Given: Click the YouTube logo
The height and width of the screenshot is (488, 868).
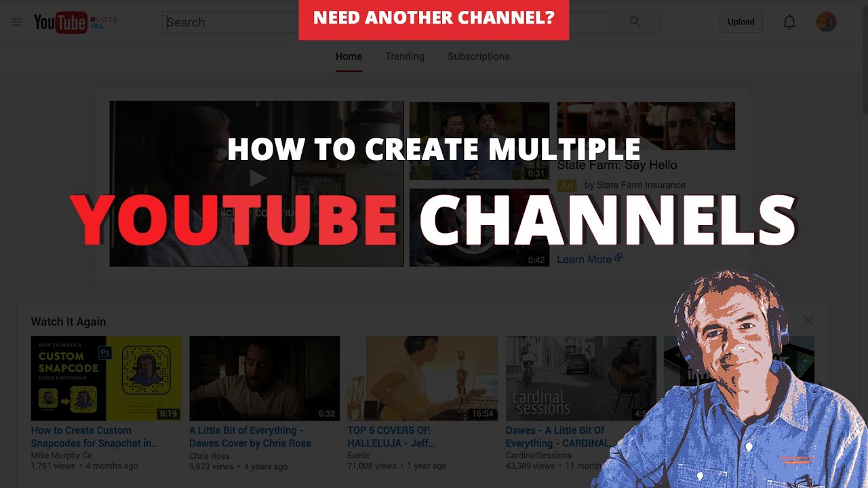Looking at the screenshot, I should (x=60, y=22).
